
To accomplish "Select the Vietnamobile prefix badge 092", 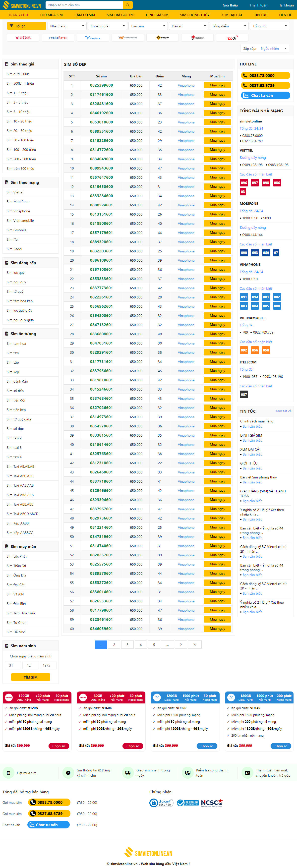I will point(244,350).
